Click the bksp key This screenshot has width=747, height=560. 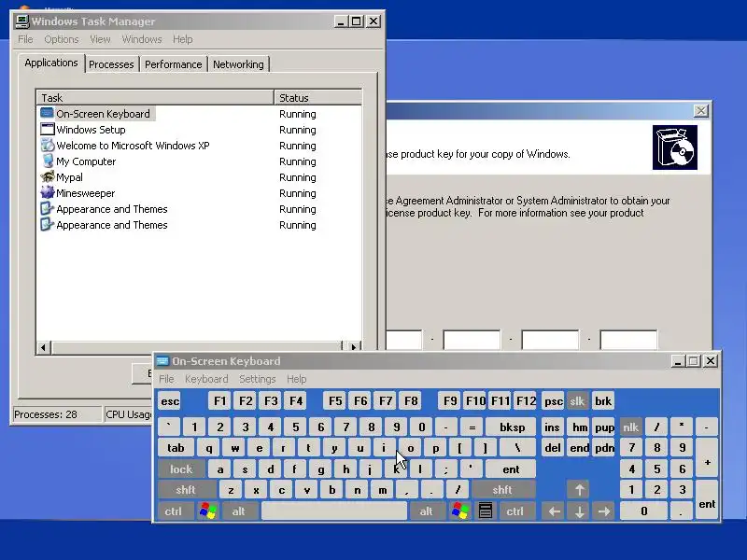(x=512, y=427)
